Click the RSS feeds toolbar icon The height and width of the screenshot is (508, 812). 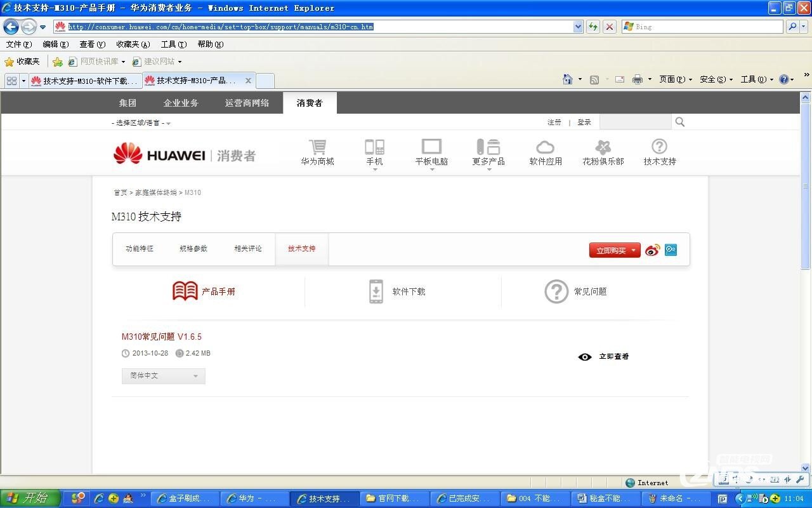pyautogui.click(x=594, y=79)
